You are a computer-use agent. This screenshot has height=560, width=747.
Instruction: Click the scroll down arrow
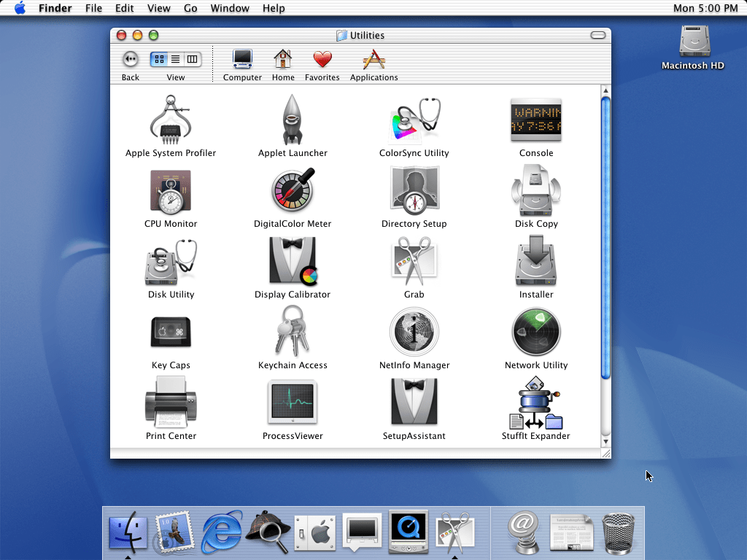pos(605,441)
